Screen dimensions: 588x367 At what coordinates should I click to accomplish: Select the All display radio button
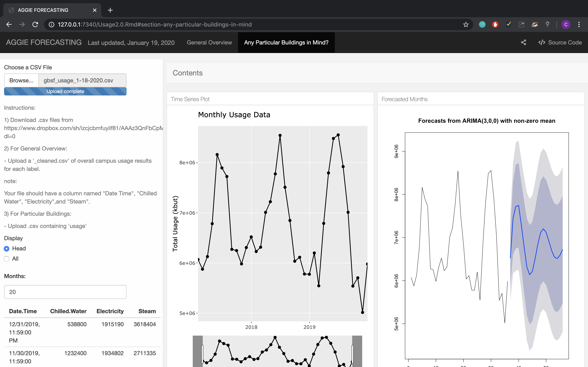point(7,259)
